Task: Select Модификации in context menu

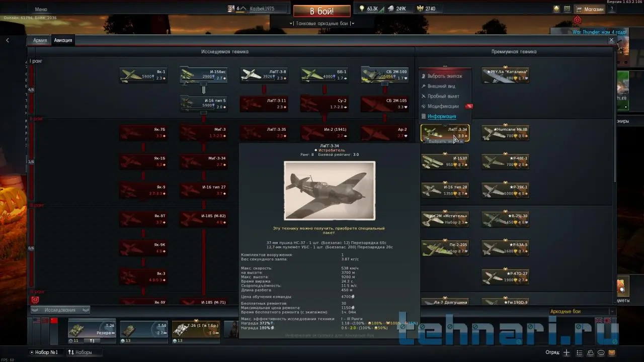Action: 443,106
